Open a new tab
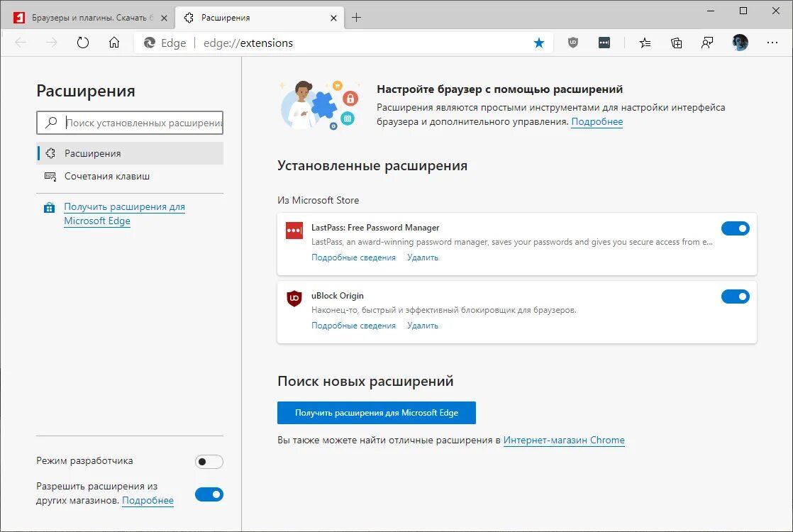The width and height of the screenshot is (793, 532). coord(357,18)
